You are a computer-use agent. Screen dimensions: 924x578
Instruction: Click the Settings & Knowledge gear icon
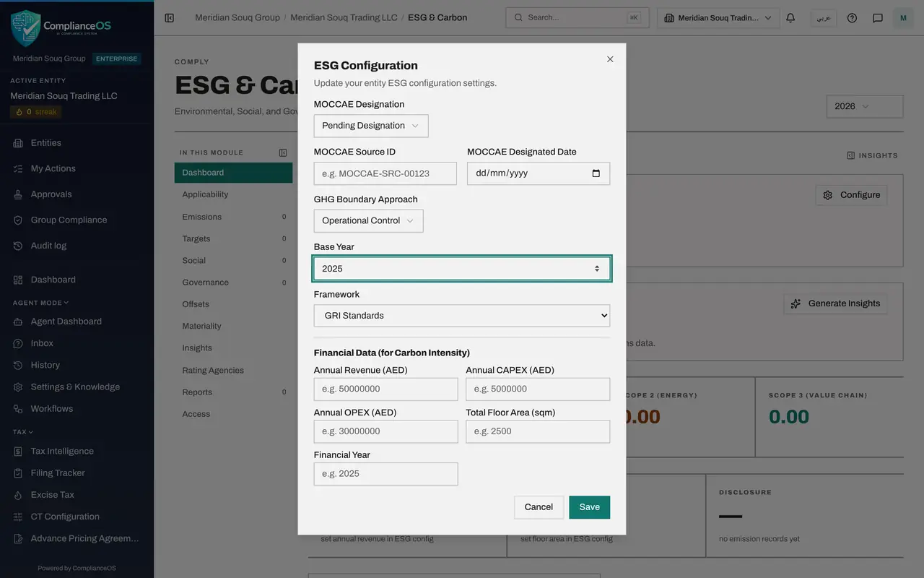(x=18, y=387)
